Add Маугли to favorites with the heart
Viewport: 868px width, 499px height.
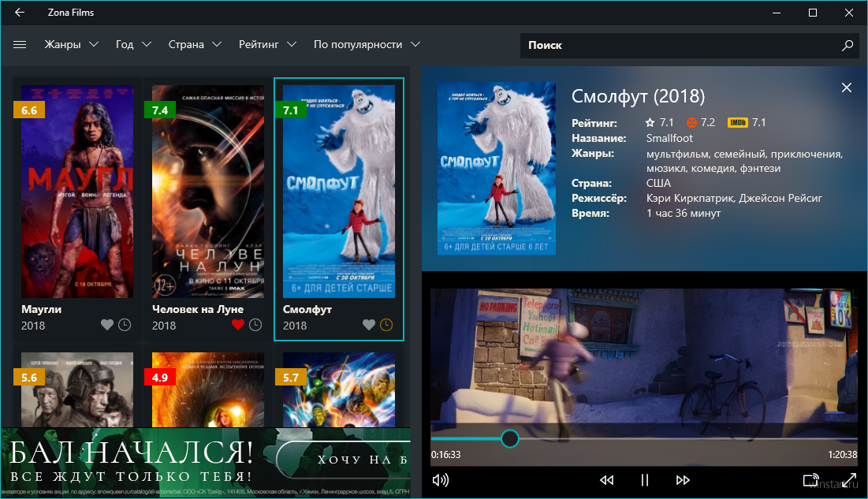click(x=107, y=325)
